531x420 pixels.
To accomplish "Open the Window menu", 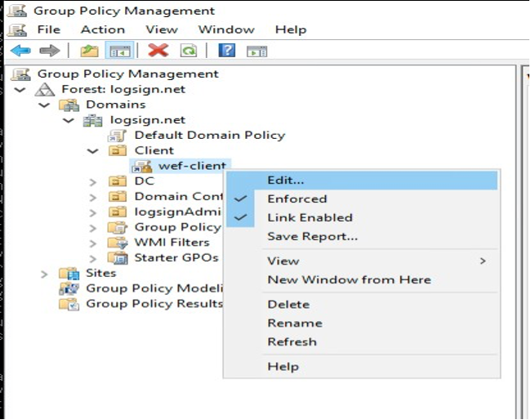I will point(226,29).
